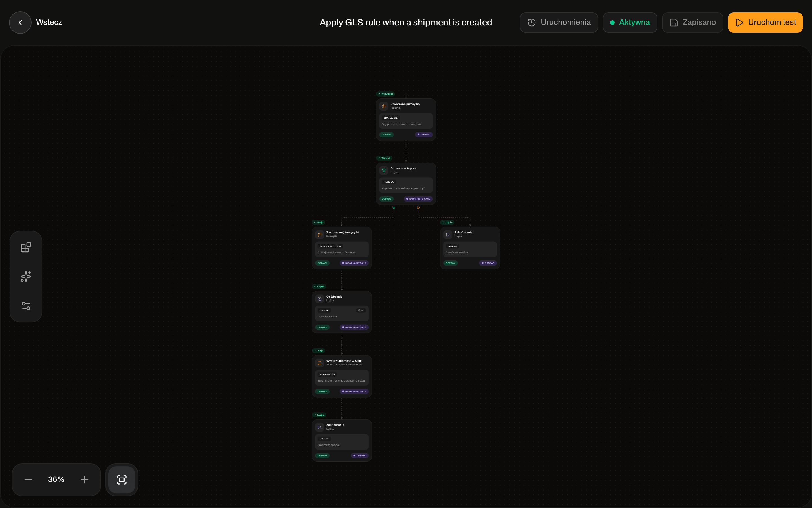Screen dimensions: 812x508
Task: Open the AI sparkle assistant icon
Action: click(x=26, y=277)
